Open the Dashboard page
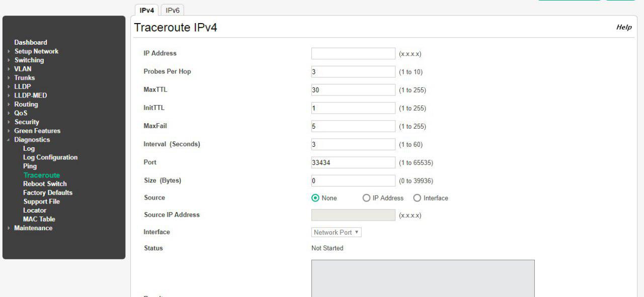 coord(31,43)
